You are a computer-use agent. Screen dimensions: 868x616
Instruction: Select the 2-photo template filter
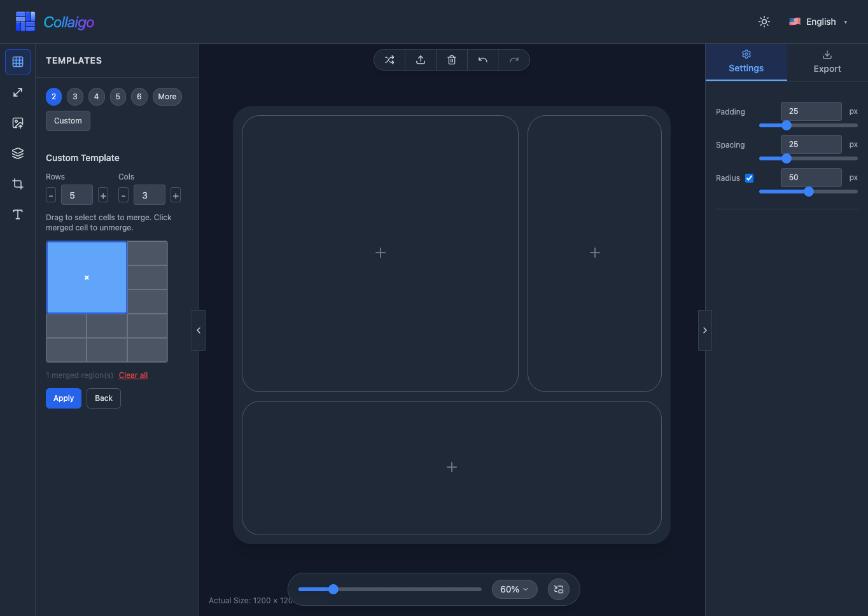[x=54, y=97]
